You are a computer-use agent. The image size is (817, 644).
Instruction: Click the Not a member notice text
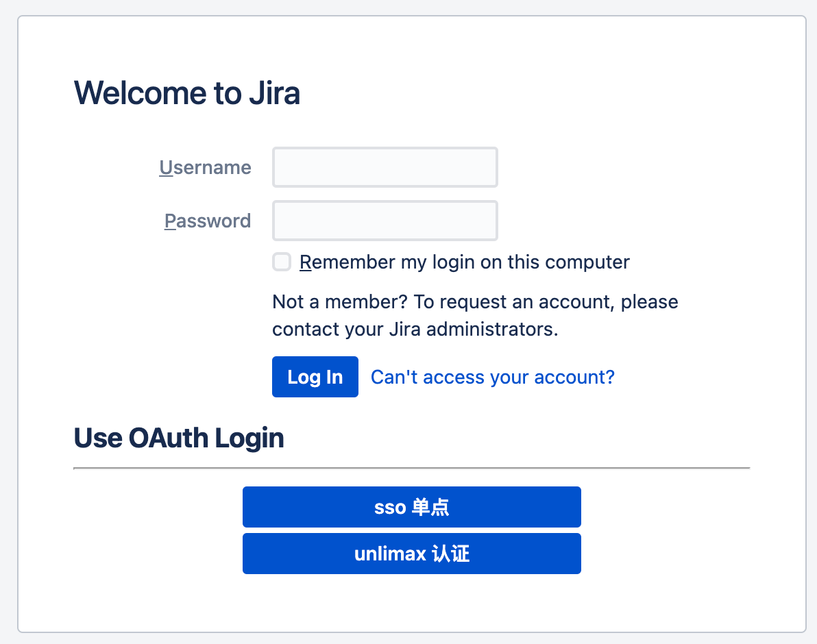pyautogui.click(x=475, y=302)
